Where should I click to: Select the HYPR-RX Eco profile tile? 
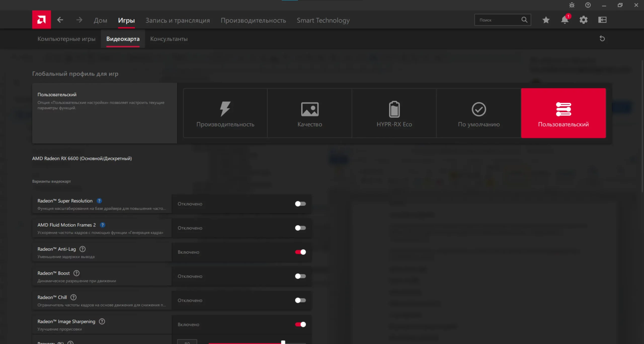click(x=394, y=113)
